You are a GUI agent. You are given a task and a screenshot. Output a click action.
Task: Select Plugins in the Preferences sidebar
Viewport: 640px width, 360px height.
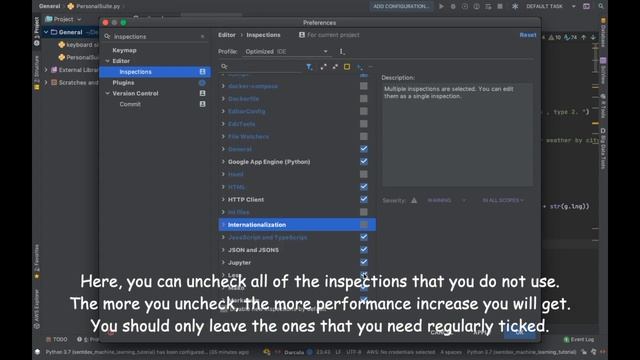pyautogui.click(x=123, y=82)
